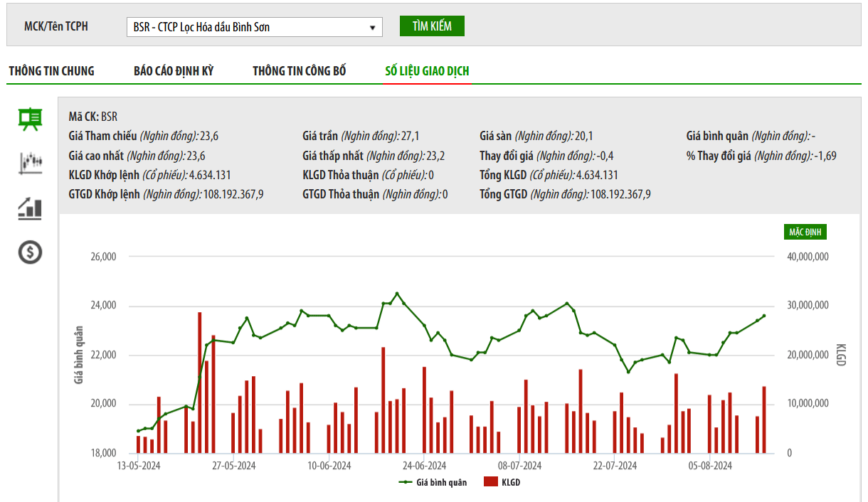
Task: Click the 24-06-2024 date axis label
Action: [425, 466]
